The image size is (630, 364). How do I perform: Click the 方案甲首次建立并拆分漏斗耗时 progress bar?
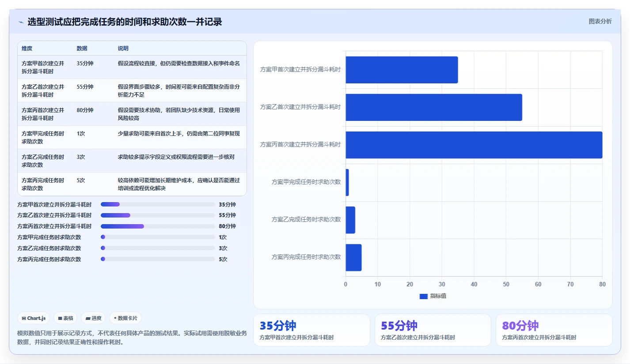click(158, 204)
